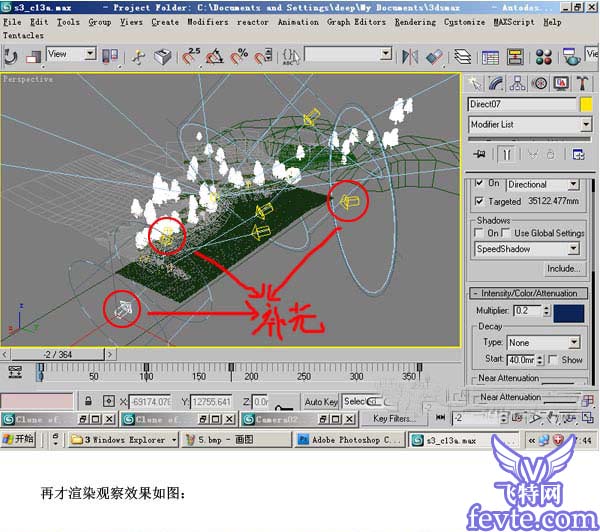This screenshot has width=600, height=532.
Task: Open the named selection sets dropdown
Action: [x=348, y=54]
